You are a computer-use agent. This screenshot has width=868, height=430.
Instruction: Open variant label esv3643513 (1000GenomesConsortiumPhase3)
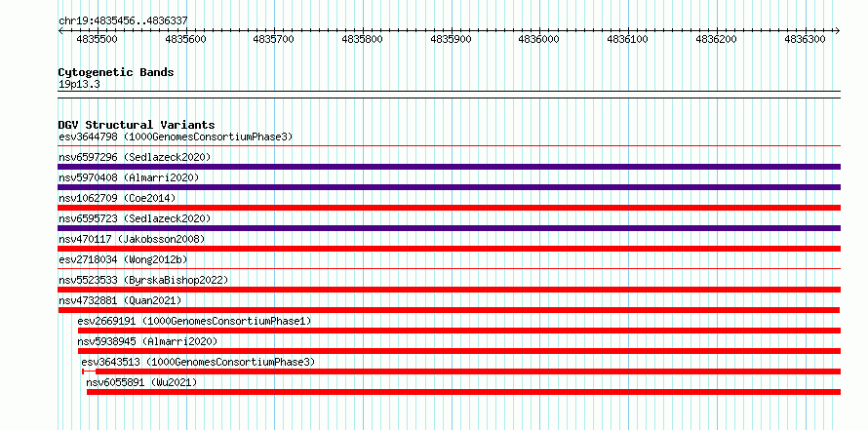tap(198, 362)
